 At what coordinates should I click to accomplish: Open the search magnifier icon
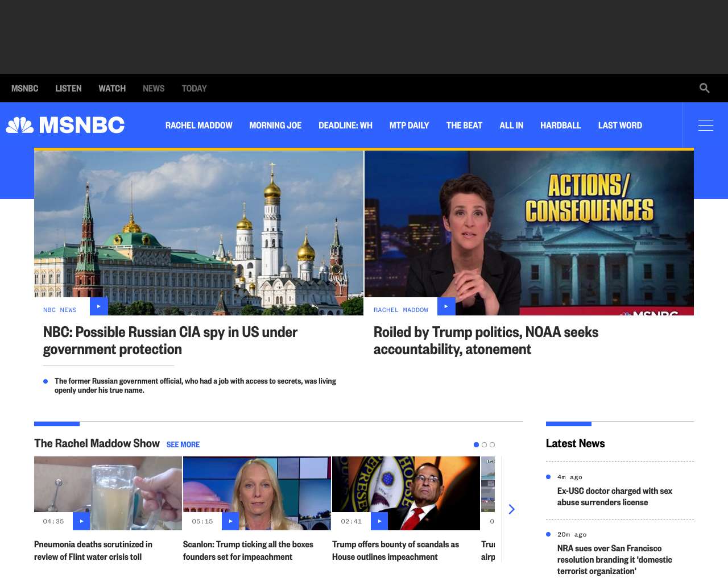tap(704, 88)
